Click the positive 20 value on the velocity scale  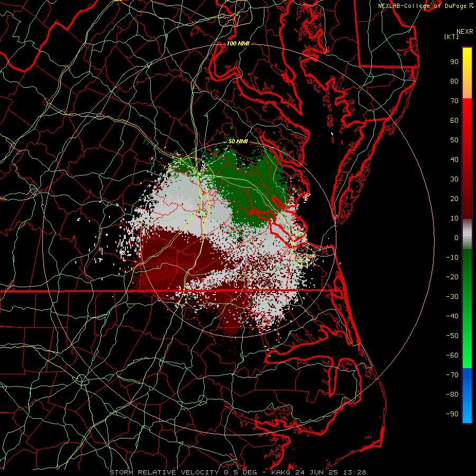tap(454, 198)
